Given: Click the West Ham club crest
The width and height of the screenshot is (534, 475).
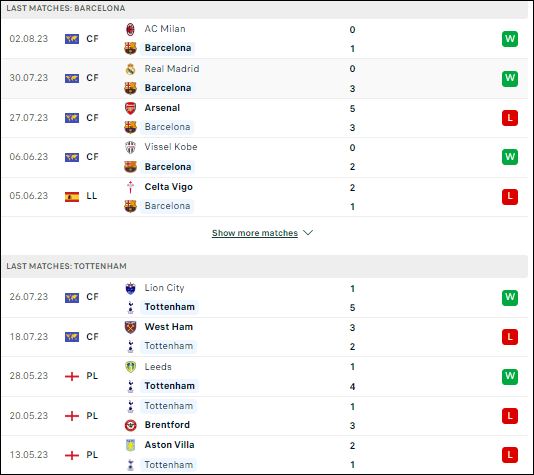Looking at the screenshot, I should (130, 327).
